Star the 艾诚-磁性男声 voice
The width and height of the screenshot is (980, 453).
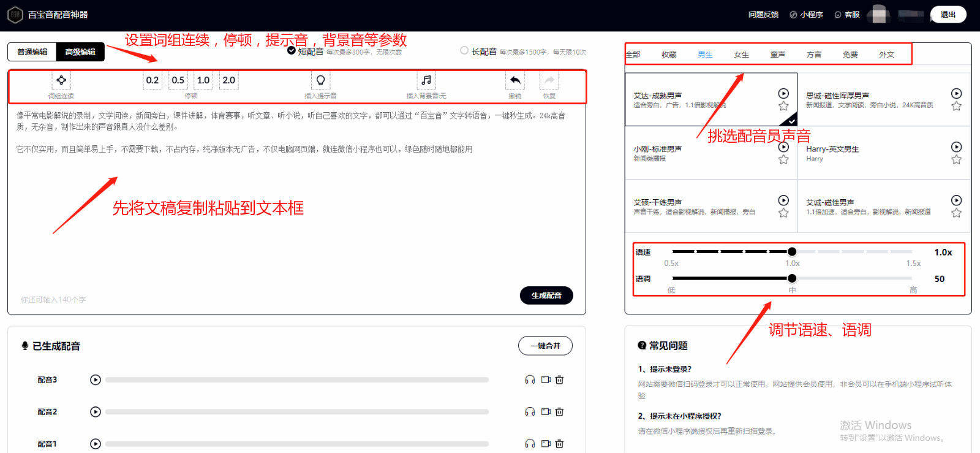click(x=957, y=213)
